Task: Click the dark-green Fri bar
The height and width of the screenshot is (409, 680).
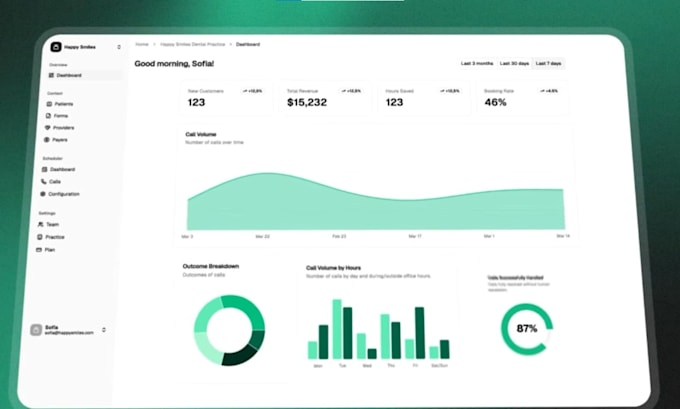Action: tap(419, 333)
